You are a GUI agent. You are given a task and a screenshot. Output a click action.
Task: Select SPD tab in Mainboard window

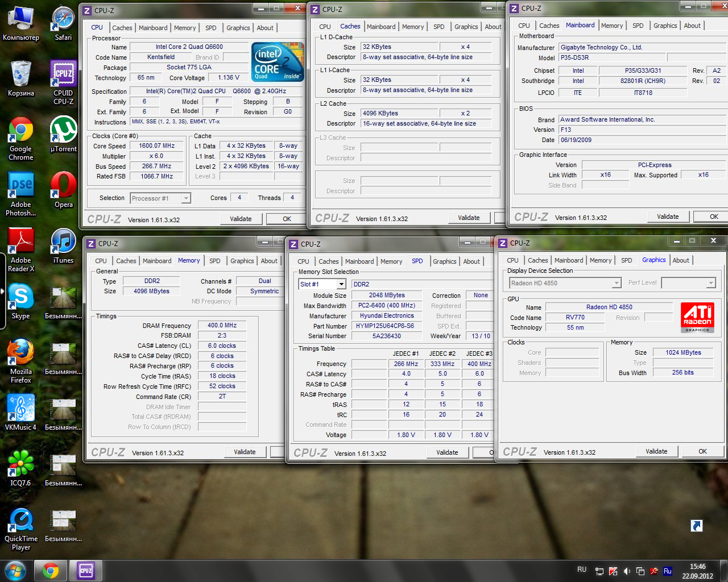point(638,26)
